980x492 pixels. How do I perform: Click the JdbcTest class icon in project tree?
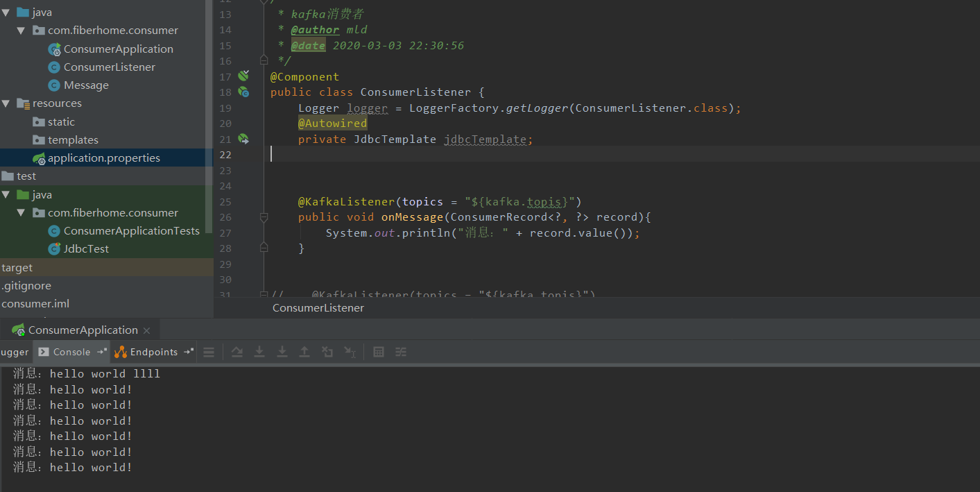[54, 249]
